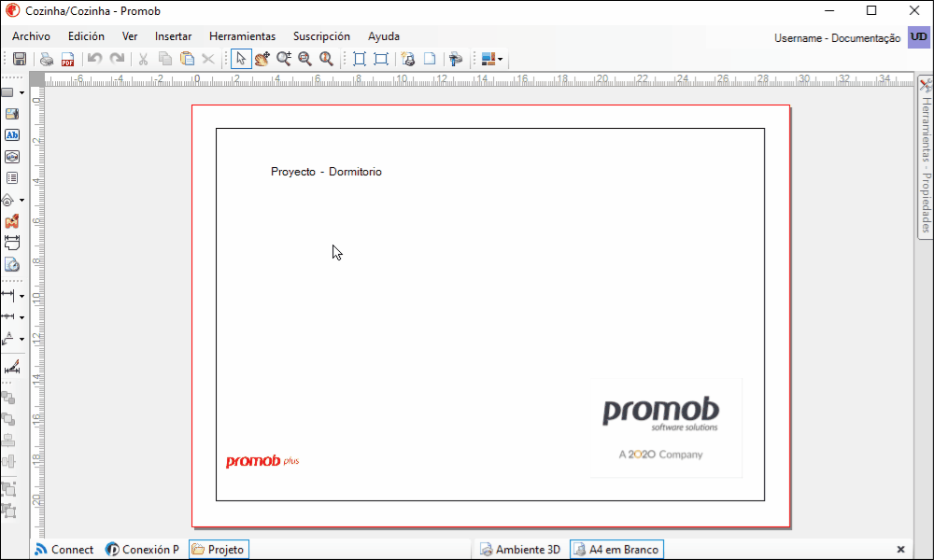The width and height of the screenshot is (934, 560).
Task: Click the orange M pencil tool
Action: coord(12,221)
